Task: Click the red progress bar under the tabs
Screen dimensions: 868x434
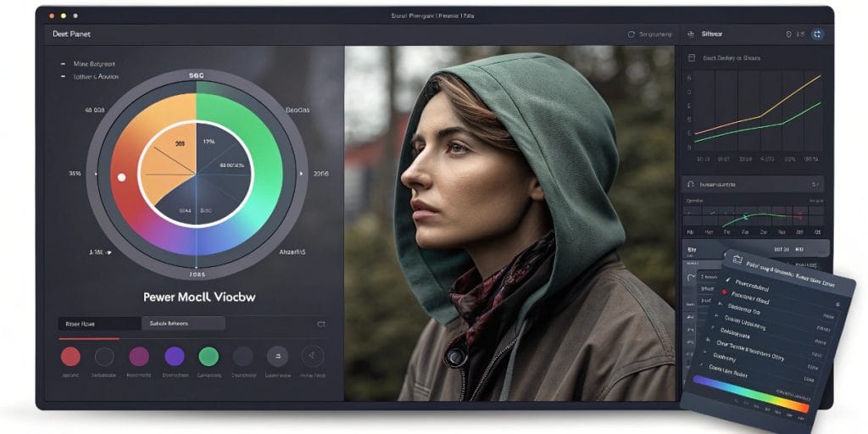Action: coord(88,338)
